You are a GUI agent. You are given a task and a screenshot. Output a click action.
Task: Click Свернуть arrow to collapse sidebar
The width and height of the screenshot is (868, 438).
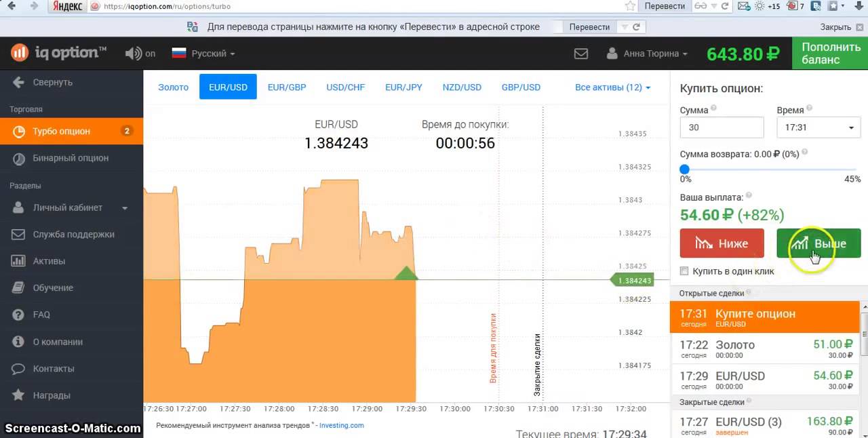click(x=18, y=82)
